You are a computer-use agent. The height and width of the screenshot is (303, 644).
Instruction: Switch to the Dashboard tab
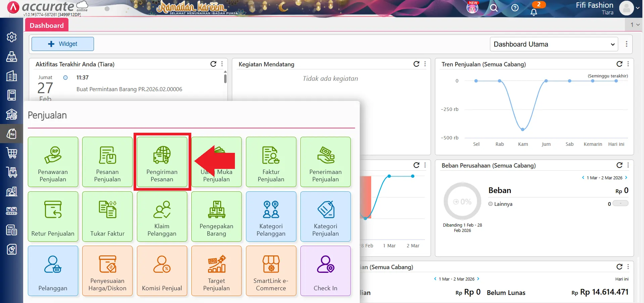click(x=47, y=25)
